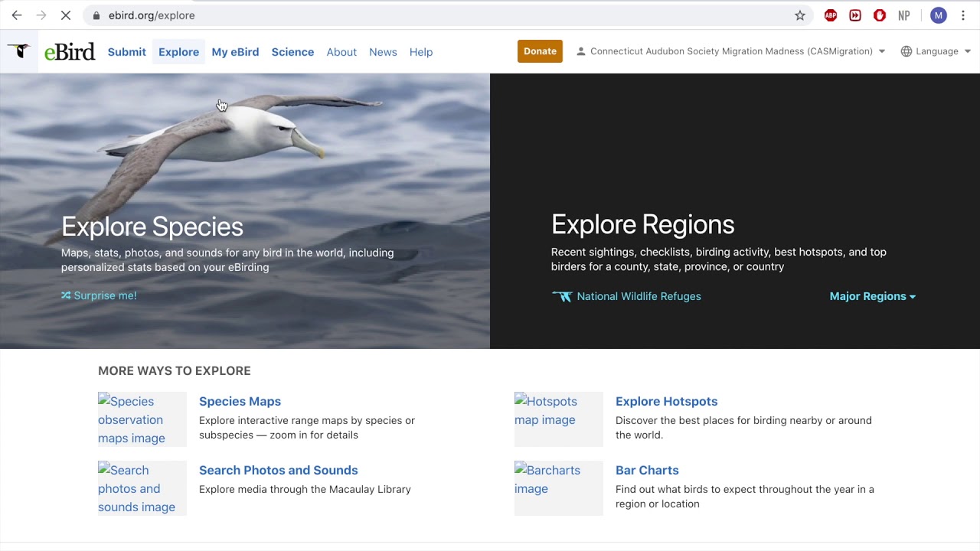Go back with the browser back arrow
980x551 pixels.
point(17,15)
